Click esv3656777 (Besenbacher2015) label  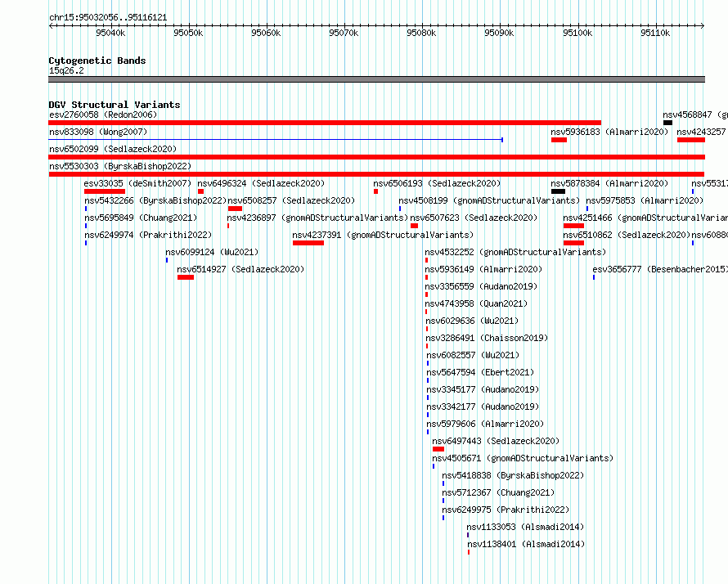click(660, 269)
